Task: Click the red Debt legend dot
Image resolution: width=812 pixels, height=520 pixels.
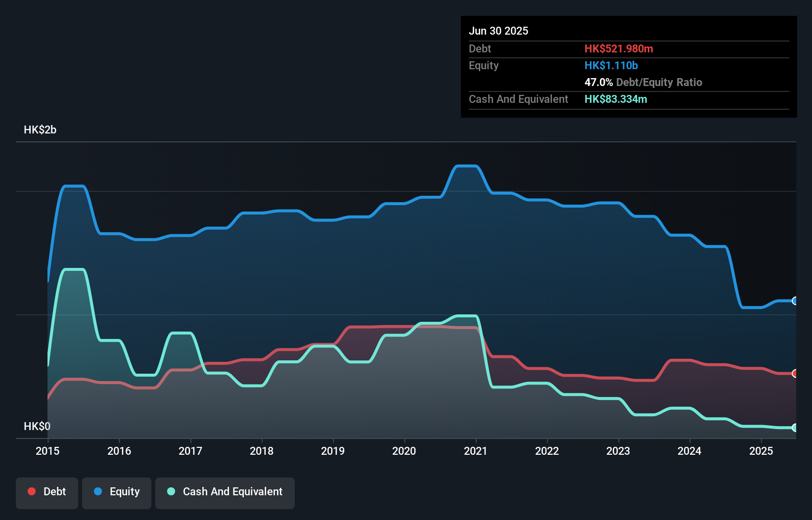Action: click(31, 491)
